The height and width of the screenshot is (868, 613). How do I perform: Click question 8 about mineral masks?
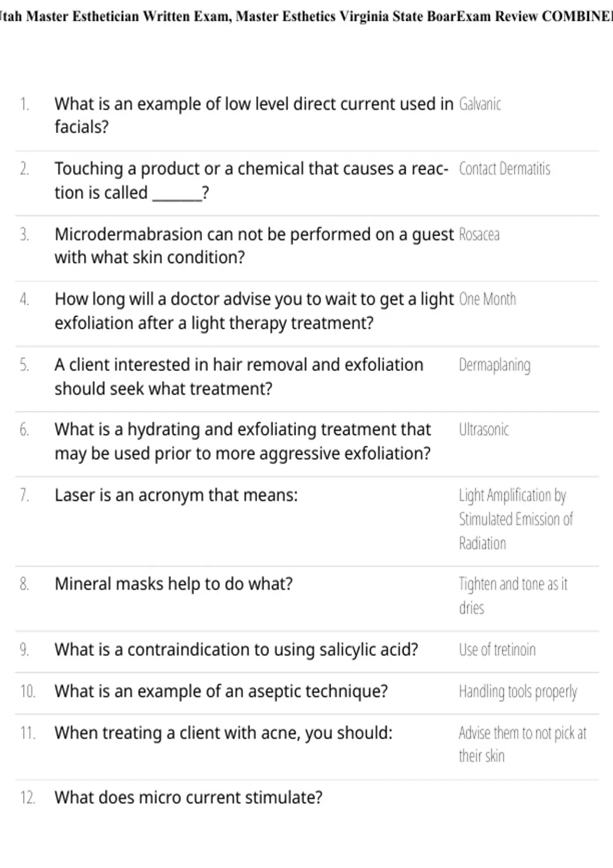tap(174, 584)
